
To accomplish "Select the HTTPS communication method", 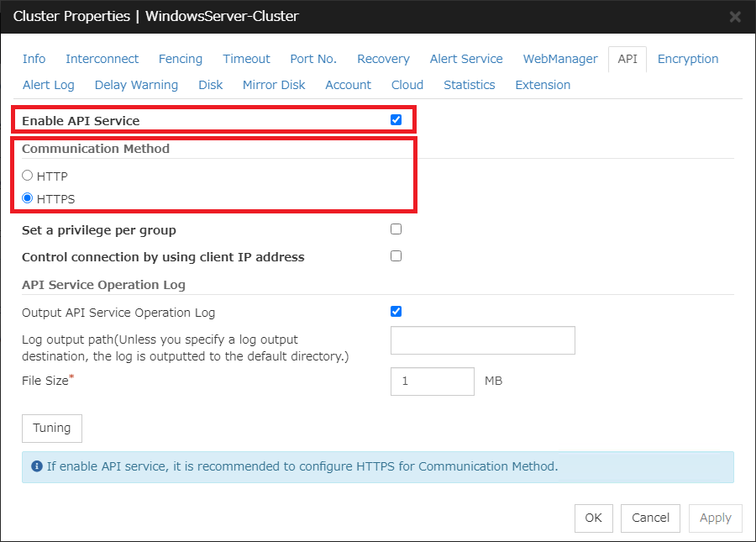I will pyautogui.click(x=25, y=197).
